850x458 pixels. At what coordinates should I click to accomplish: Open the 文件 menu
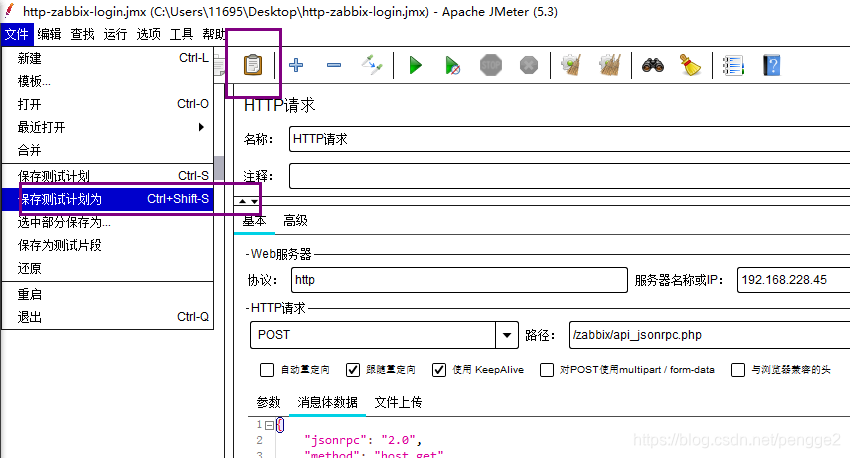click(17, 34)
